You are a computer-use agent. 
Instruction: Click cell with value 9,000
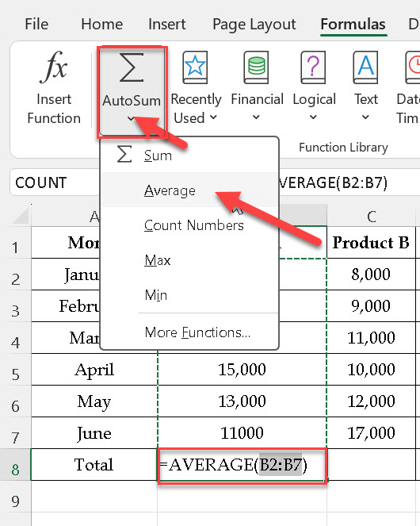371,306
